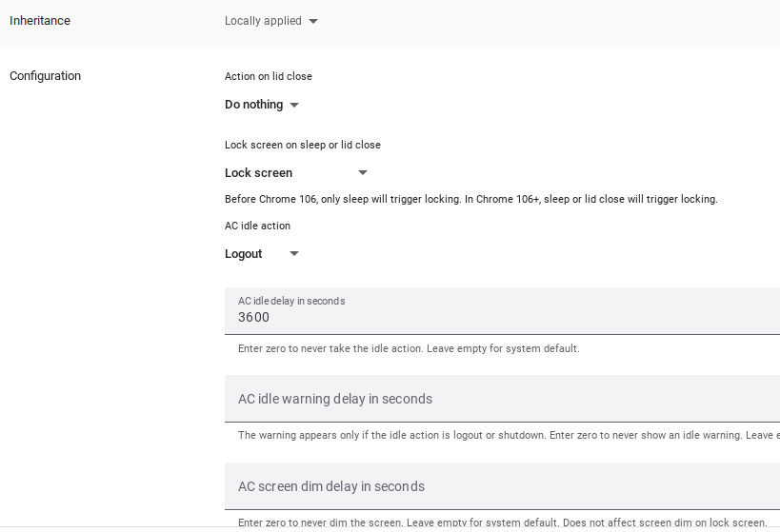Click the 'Enter zero to never take the idle action' hint
780x532 pixels.
tap(409, 348)
